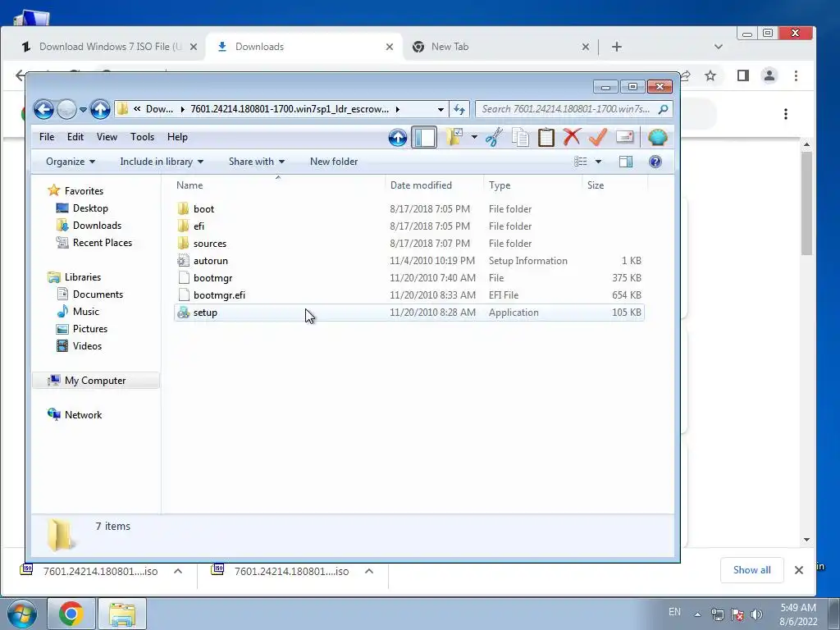Expand the arrow next to folder options icon
Image resolution: width=840 pixels, height=630 pixels.
(x=474, y=138)
